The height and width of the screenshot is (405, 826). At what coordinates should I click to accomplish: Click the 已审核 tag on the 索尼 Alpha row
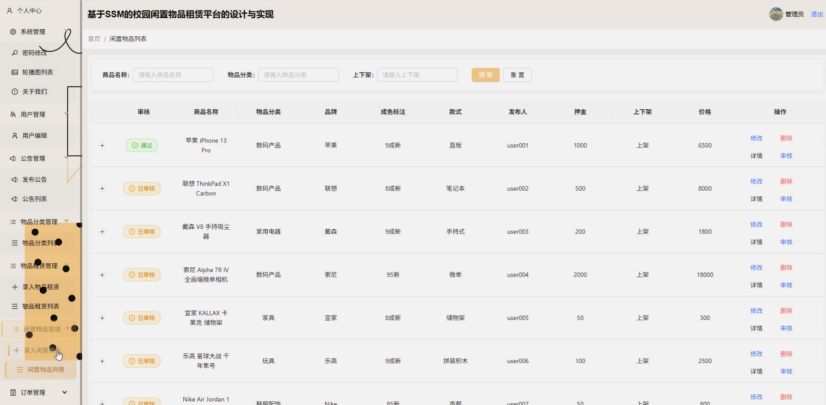[x=142, y=275]
